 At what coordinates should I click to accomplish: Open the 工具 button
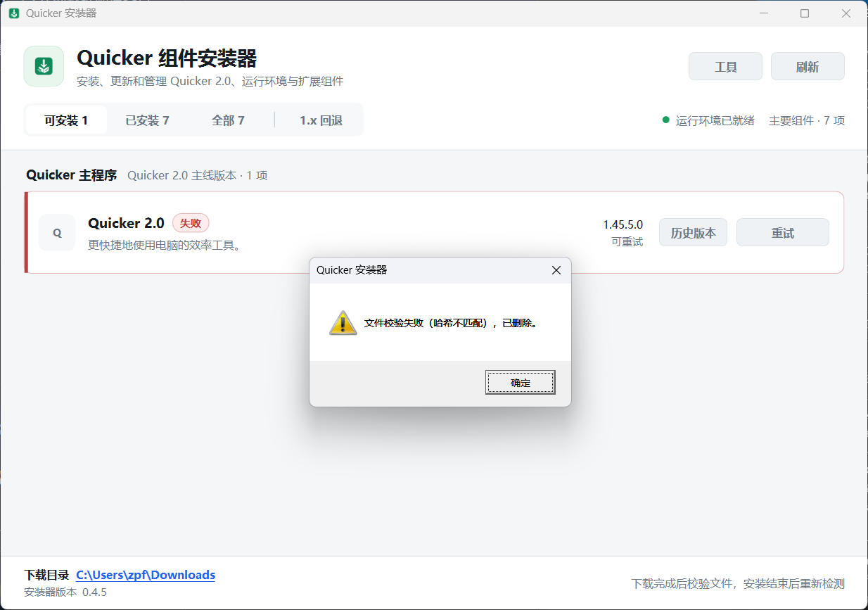[725, 66]
